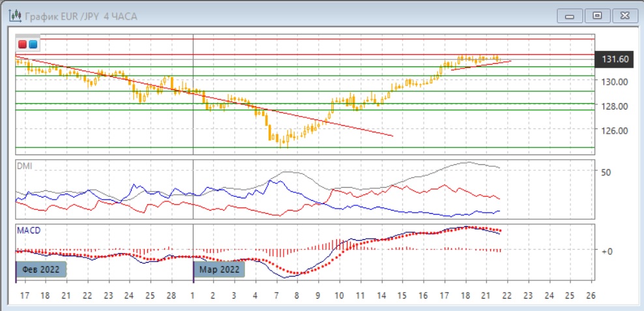644x311 pixels.
Task: Click the 130.00 price axis label
Action: tap(614, 81)
